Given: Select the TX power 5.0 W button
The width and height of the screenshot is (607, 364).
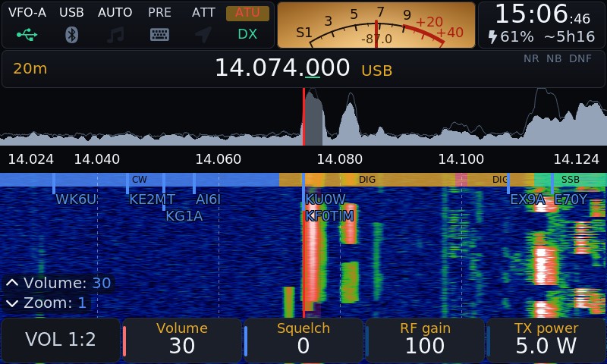Looking at the screenshot, I should coord(546,340).
